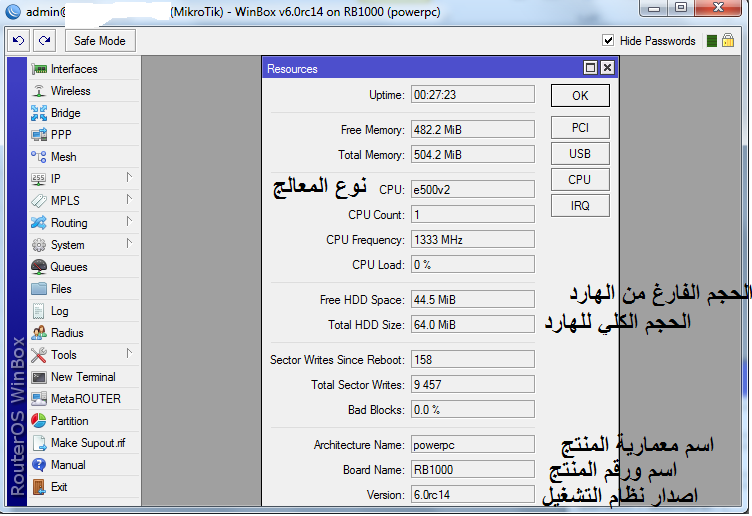Click the Mesh icon
Viewport: 752px width, 516px height.
39,157
